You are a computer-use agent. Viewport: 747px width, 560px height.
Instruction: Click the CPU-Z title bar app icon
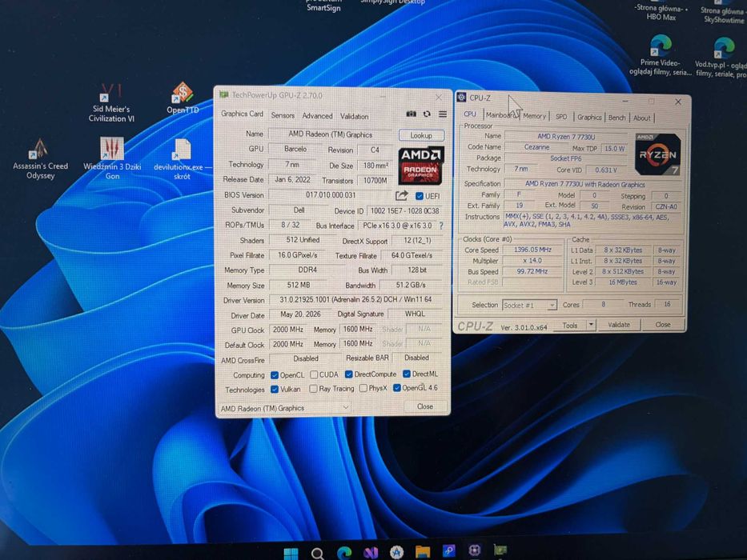coord(461,98)
